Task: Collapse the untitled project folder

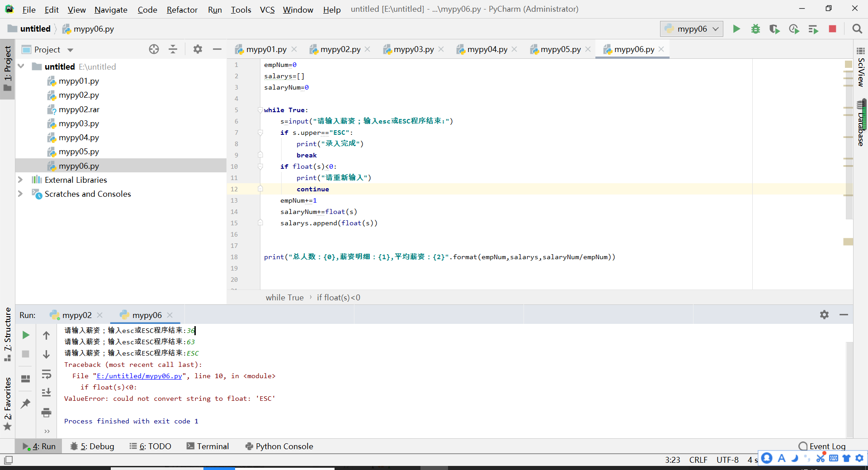Action: coord(21,66)
